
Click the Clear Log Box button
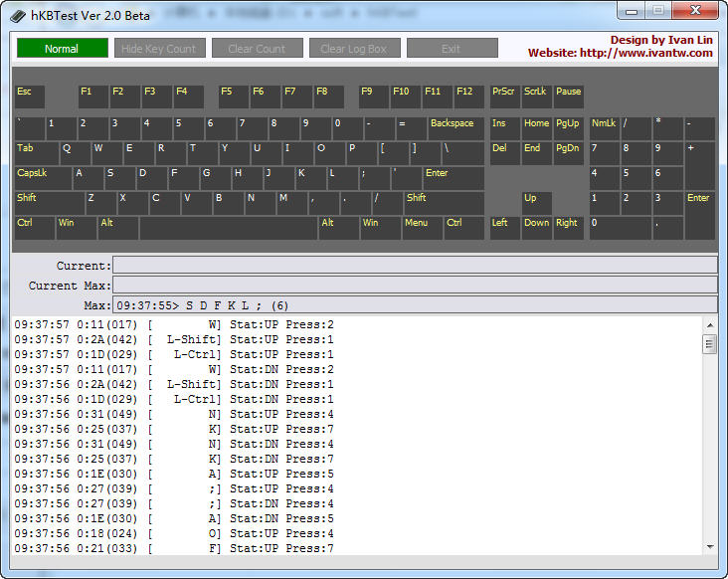354,49
